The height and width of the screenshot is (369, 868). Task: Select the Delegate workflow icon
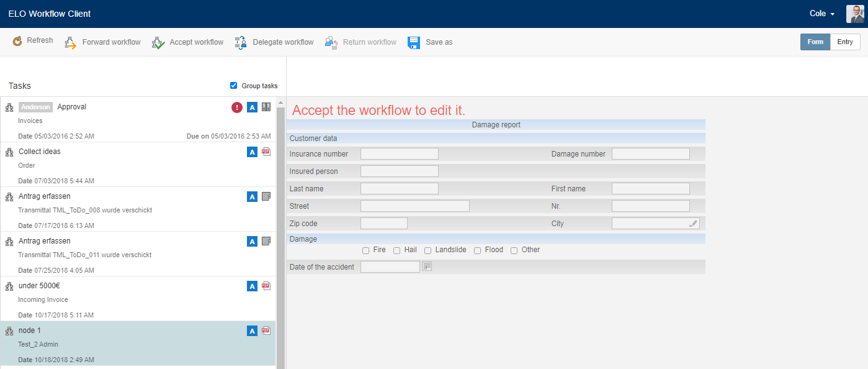[x=239, y=42]
